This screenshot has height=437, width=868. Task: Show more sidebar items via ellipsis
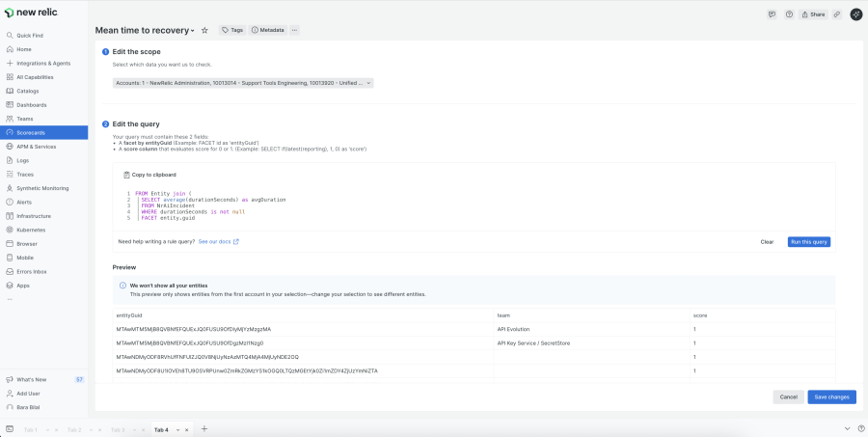[10, 299]
